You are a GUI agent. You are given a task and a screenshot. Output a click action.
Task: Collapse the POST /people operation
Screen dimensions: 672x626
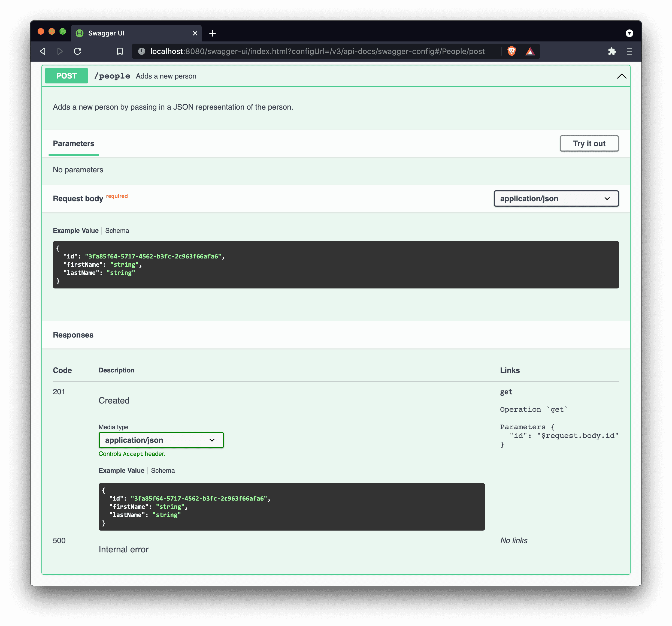click(x=621, y=76)
